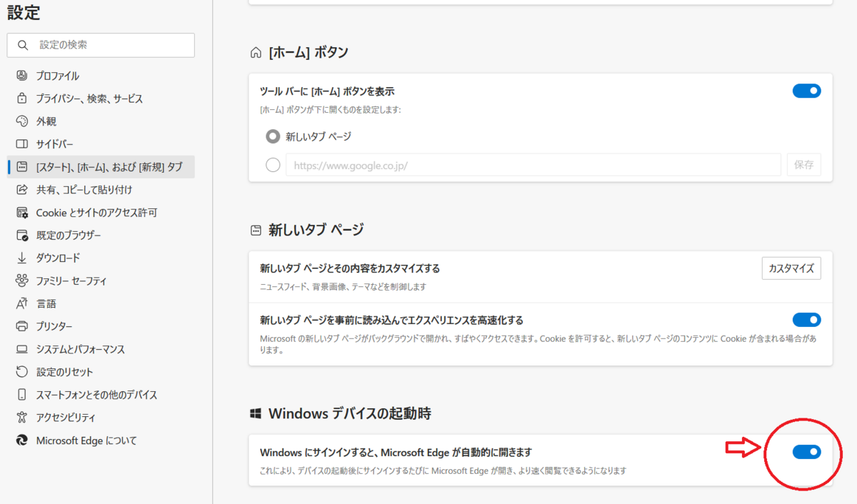Click the smartphone and other devices icon

(x=22, y=395)
